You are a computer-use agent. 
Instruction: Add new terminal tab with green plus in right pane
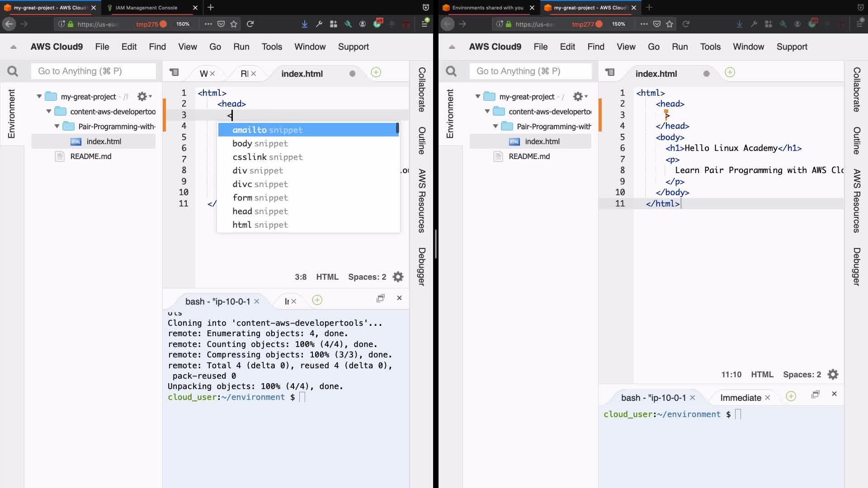click(x=791, y=396)
